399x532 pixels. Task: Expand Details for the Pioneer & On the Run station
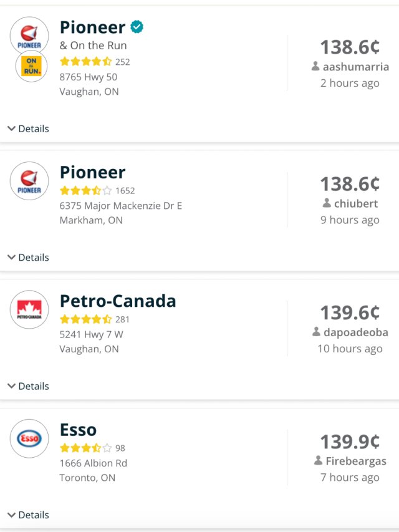tap(29, 128)
